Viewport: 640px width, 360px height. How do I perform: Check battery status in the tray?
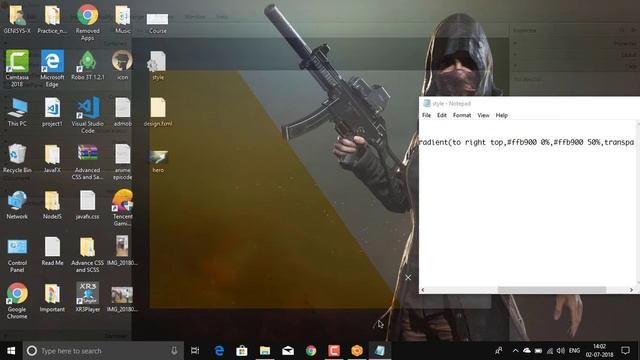(x=538, y=351)
